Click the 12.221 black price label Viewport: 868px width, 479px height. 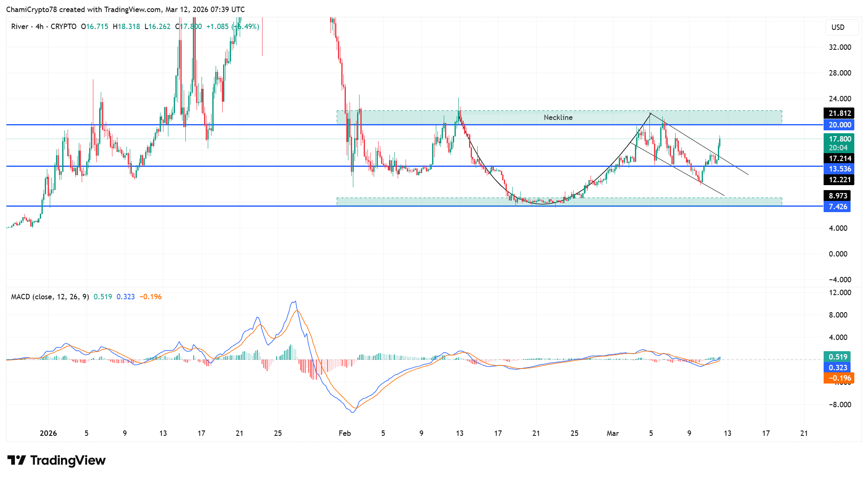pos(839,180)
